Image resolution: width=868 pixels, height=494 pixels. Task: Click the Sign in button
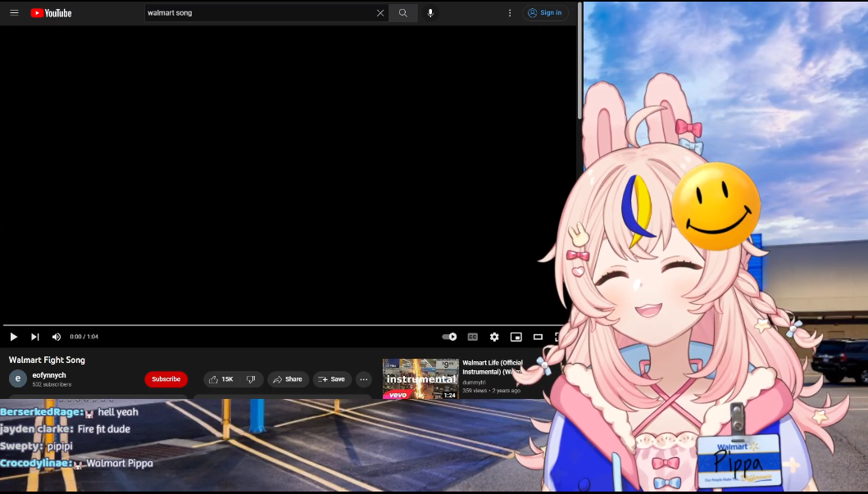point(545,13)
